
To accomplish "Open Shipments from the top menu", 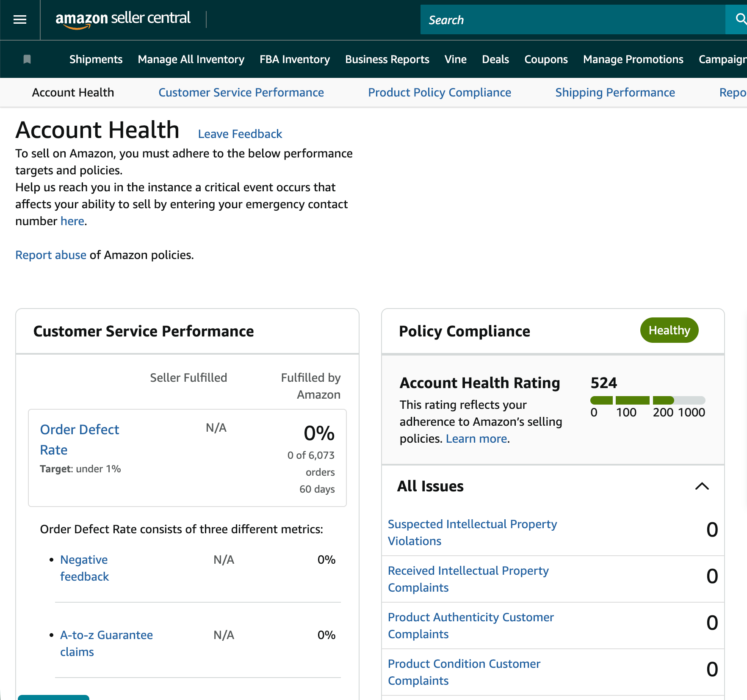I will [x=96, y=59].
